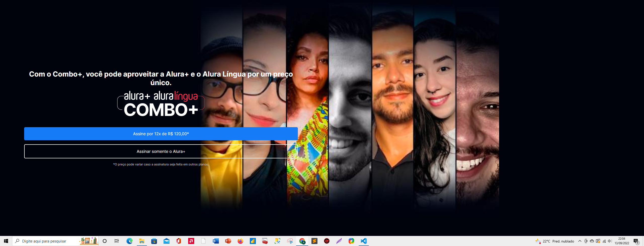Open the notification center icon

tap(636, 241)
